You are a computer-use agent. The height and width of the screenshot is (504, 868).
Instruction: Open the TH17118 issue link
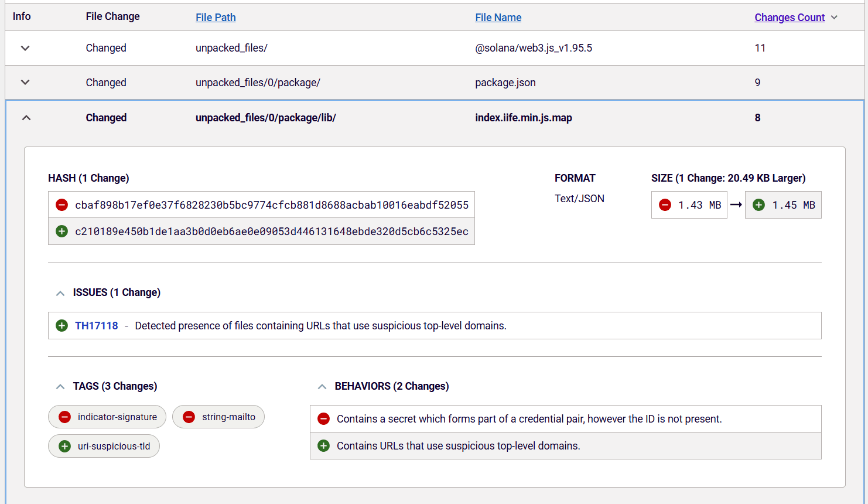click(x=97, y=326)
